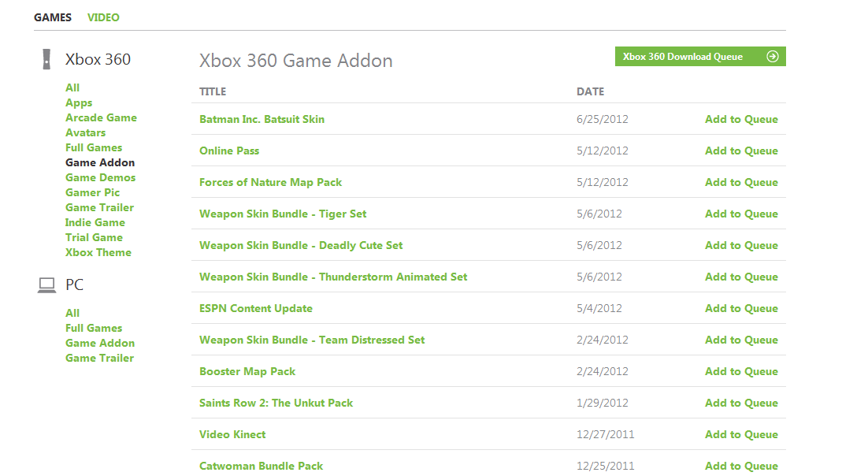
Task: Open Weapon Skin Bundle - Deadly Cute Set
Action: 301,245
